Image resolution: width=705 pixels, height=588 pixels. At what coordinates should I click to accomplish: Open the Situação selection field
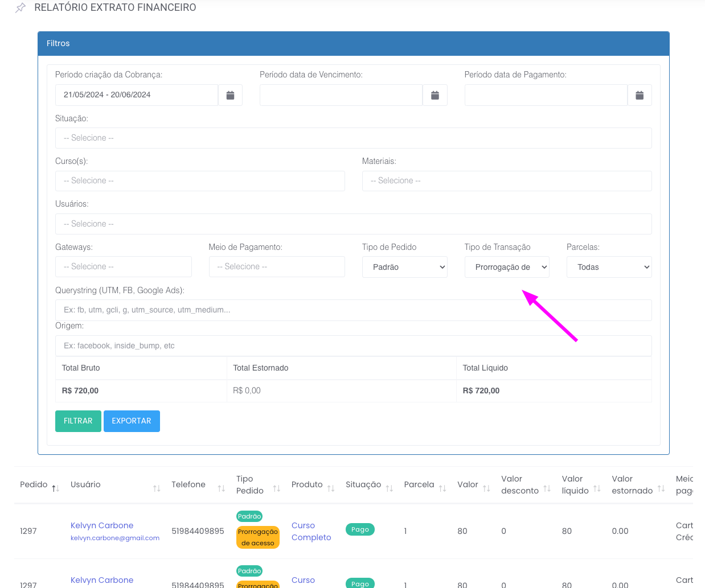[x=353, y=138]
